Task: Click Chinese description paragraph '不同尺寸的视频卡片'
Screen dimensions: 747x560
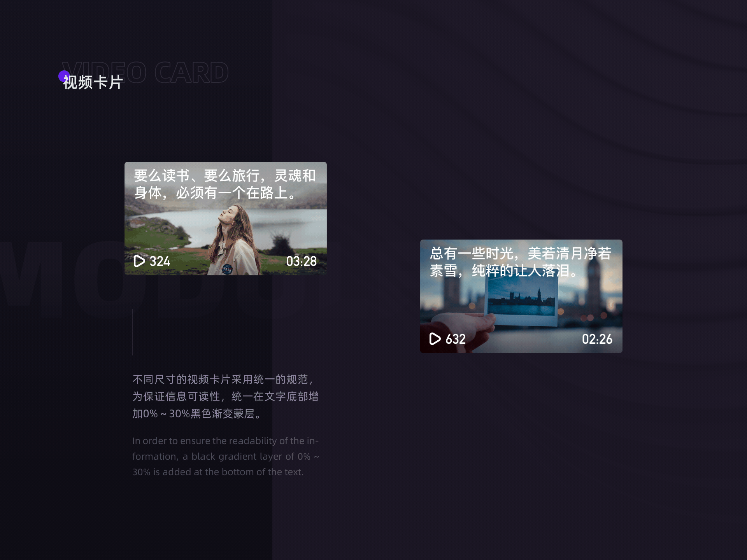Action: (x=226, y=396)
